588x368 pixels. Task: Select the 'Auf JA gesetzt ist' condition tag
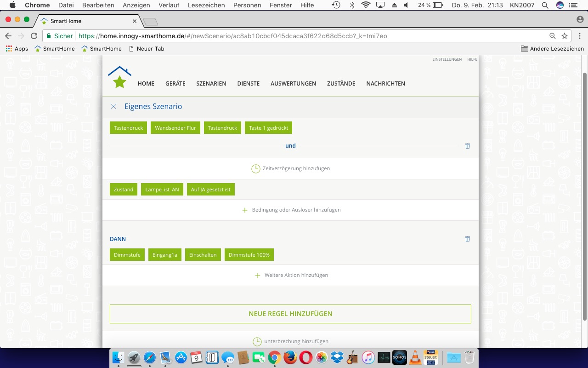[210, 190]
